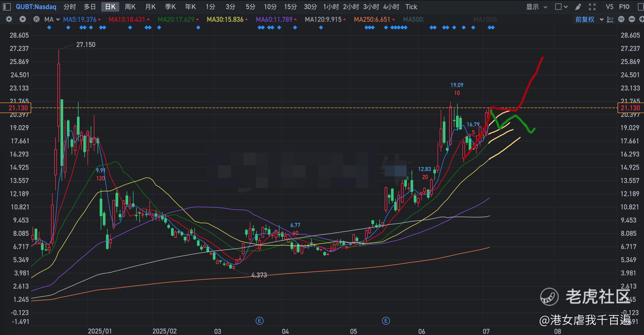Click the QUBT:Nasdaq ticker label

(x=36, y=7)
